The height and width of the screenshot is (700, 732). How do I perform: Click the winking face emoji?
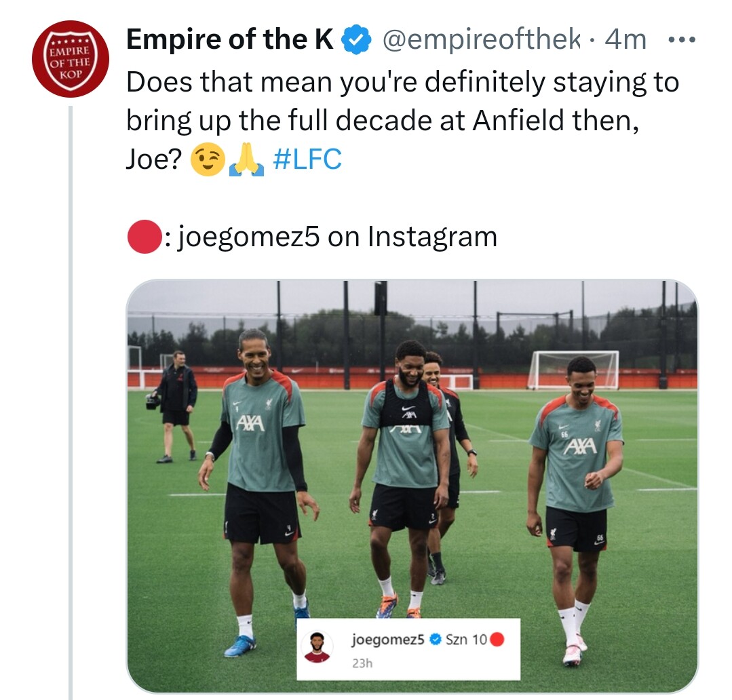click(x=208, y=160)
